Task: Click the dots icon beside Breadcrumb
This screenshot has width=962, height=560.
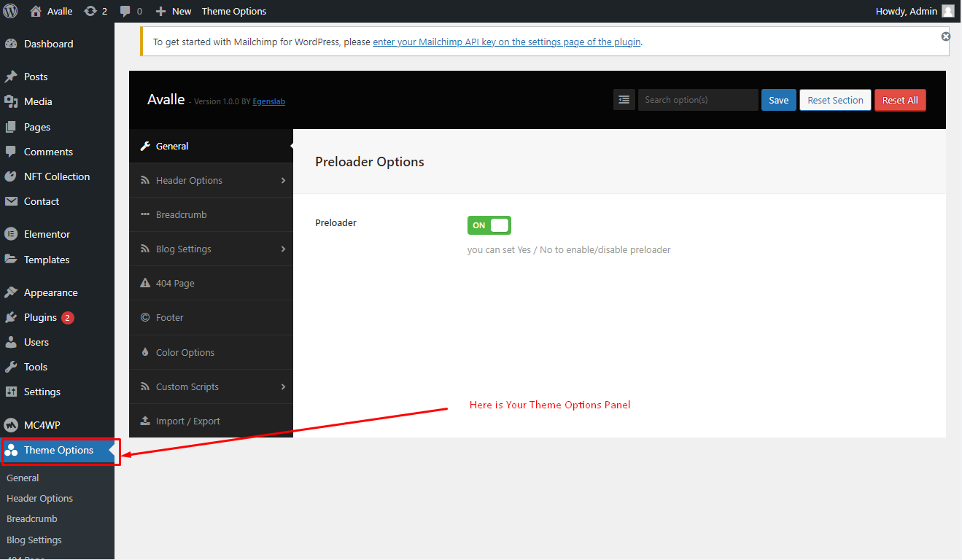Action: pyautogui.click(x=145, y=214)
